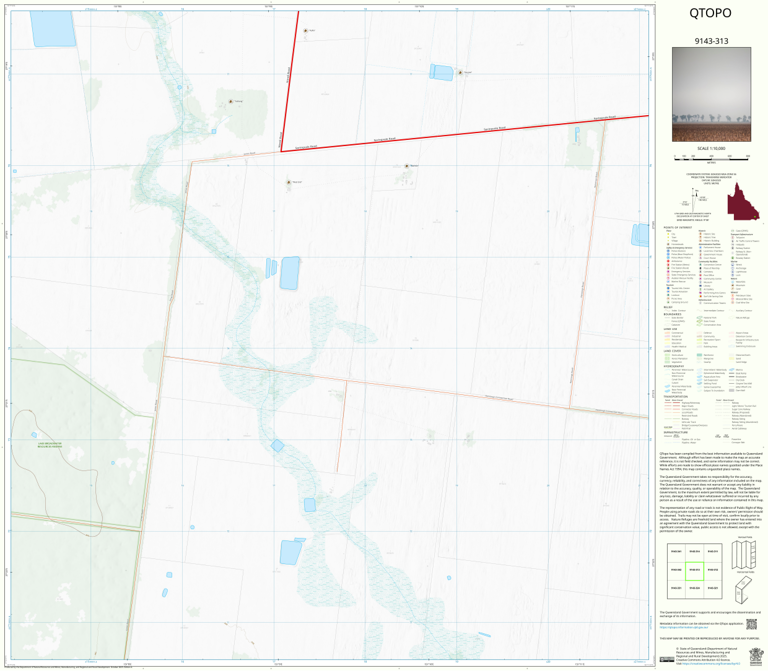Click the Queensland Government coat of arms
This screenshot has width=768, height=671.
click(x=756, y=655)
